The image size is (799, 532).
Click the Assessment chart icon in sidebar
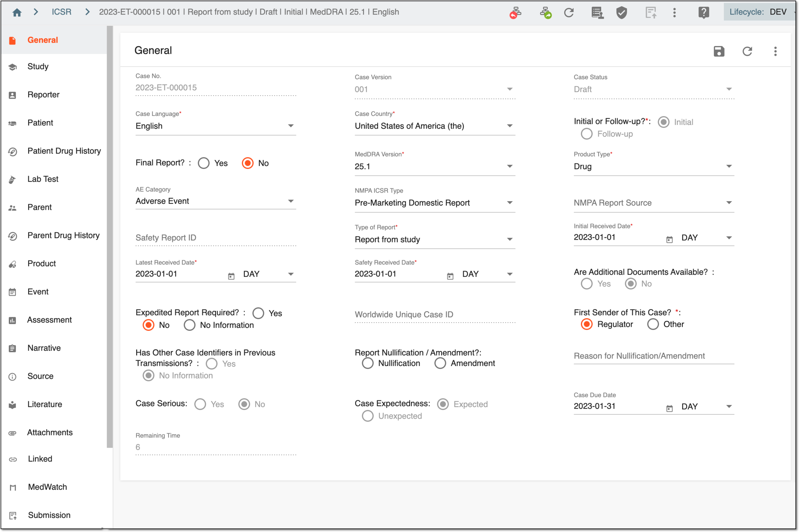tap(12, 320)
